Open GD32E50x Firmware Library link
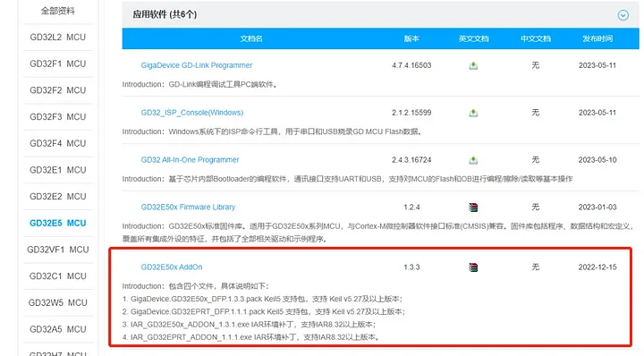 188,207
